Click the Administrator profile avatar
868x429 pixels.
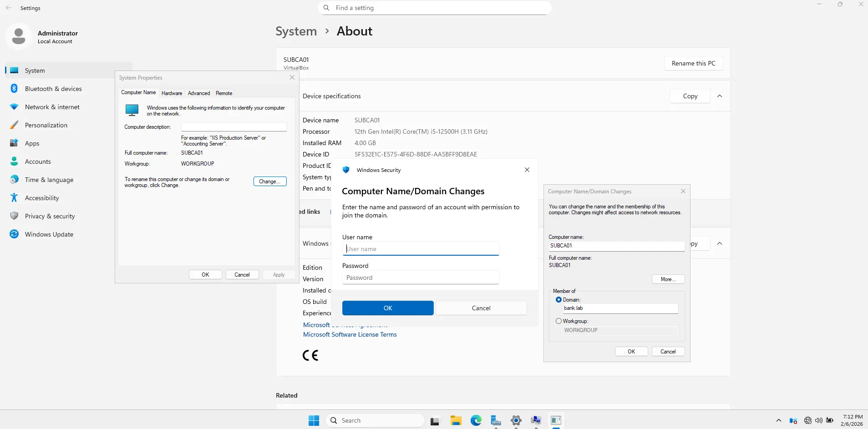click(x=19, y=36)
